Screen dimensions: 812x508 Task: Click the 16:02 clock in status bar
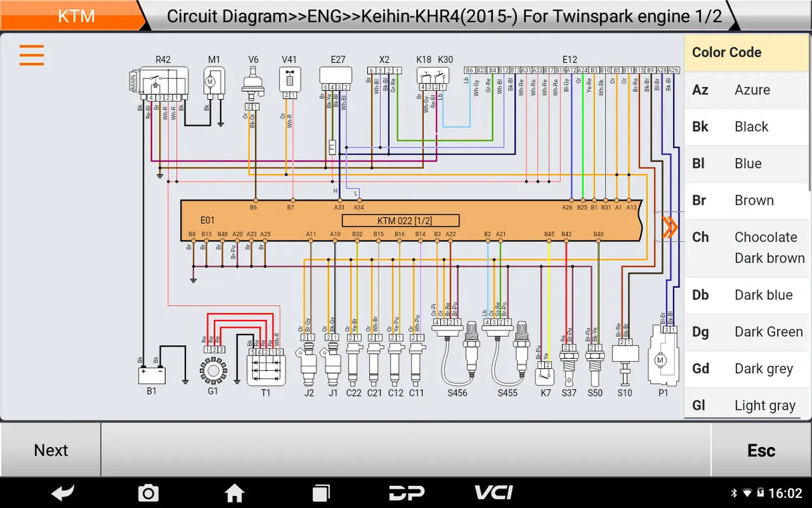coord(785,493)
